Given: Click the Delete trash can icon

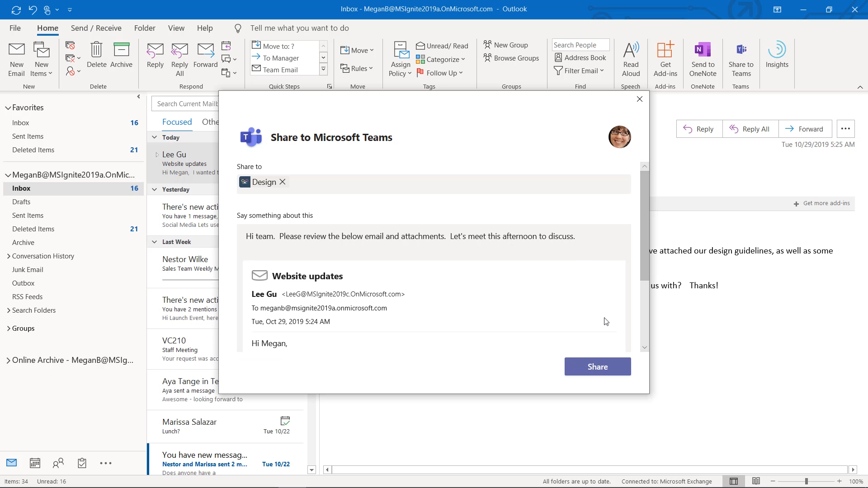Looking at the screenshot, I should click(96, 49).
